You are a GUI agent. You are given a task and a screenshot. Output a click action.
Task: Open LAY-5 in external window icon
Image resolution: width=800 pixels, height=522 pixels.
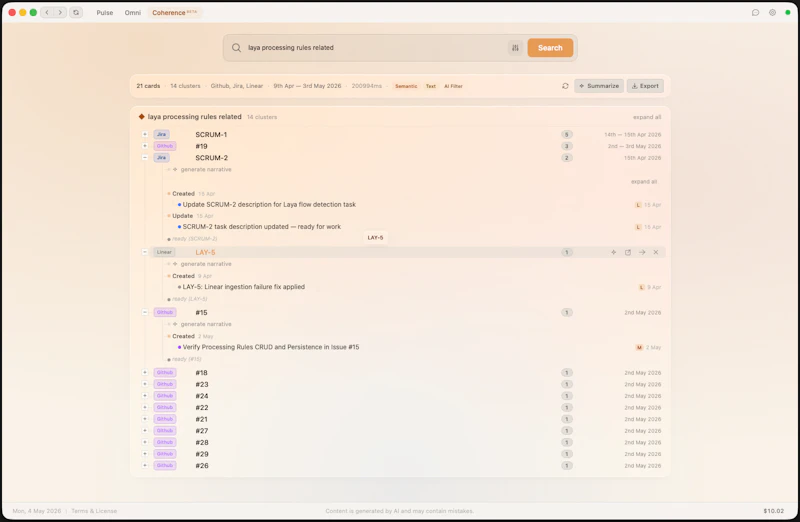pyautogui.click(x=628, y=252)
